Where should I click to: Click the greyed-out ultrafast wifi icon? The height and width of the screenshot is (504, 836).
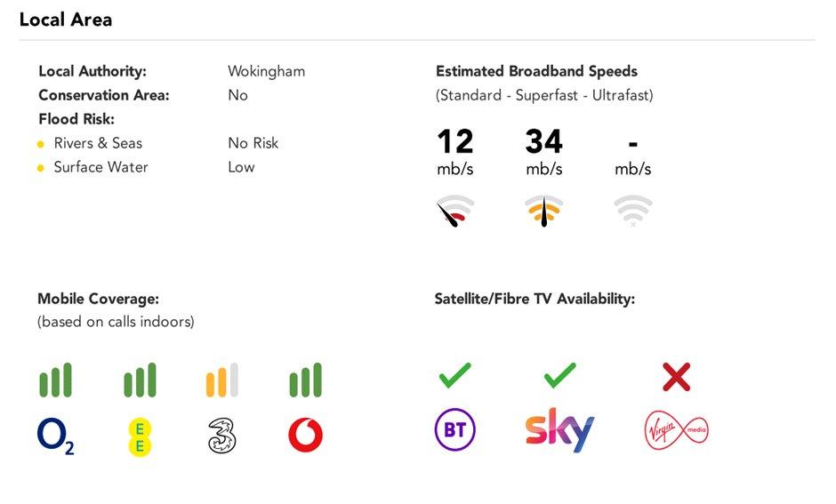click(633, 211)
